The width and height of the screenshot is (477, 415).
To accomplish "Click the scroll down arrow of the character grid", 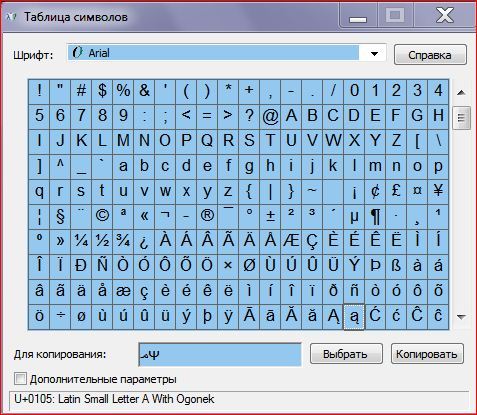I will pos(461,317).
